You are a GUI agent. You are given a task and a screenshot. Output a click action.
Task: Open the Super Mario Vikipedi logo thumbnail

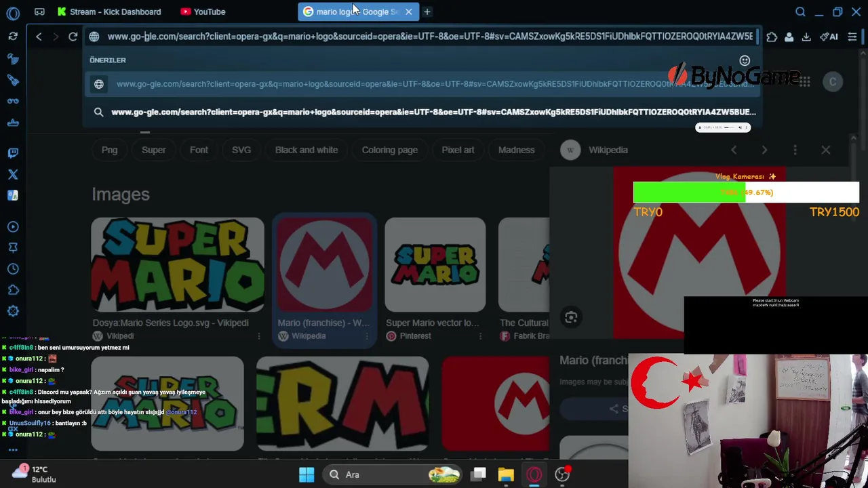178,265
